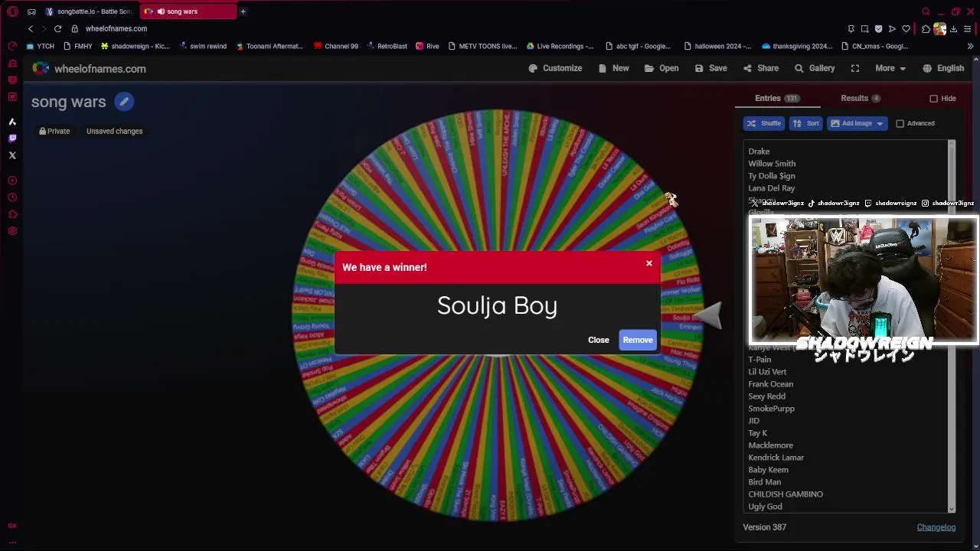The height and width of the screenshot is (551, 980).
Task: Open the Rive bookmark
Action: pyautogui.click(x=427, y=46)
